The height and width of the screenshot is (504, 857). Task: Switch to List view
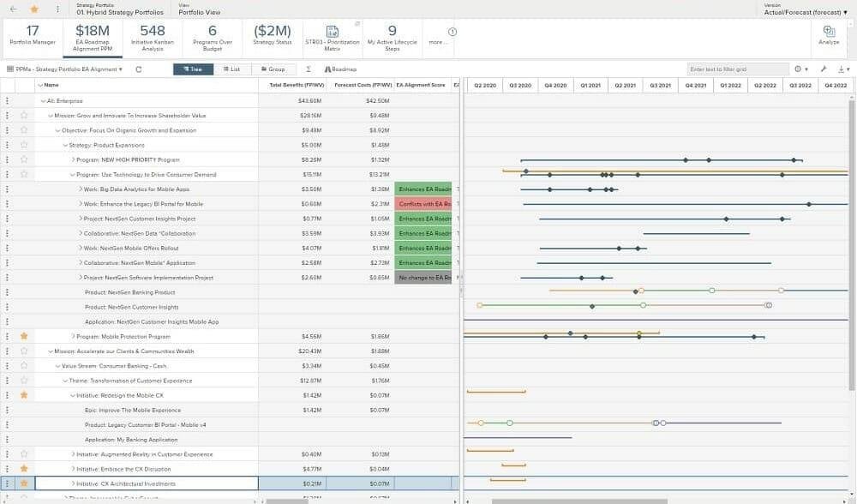coord(233,69)
